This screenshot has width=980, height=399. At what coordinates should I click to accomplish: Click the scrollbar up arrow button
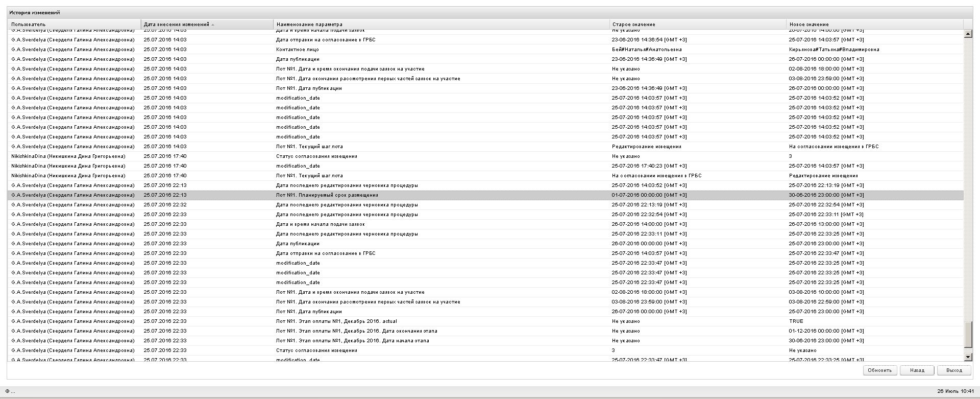pos(967,34)
